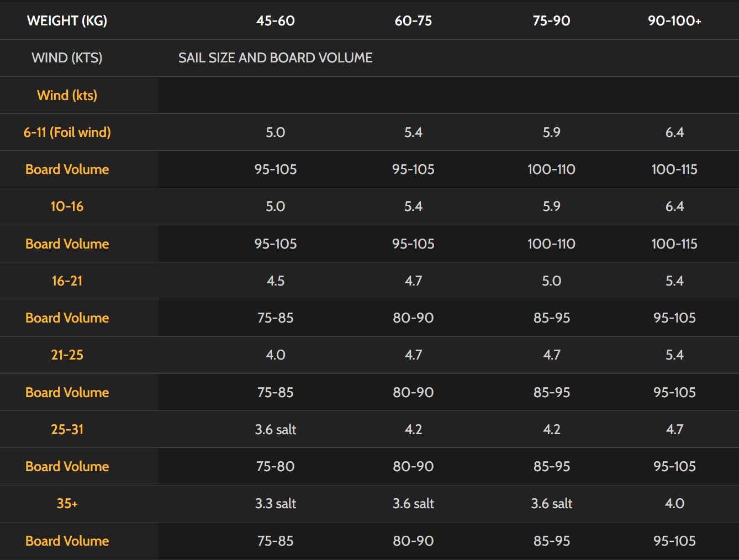Screen dimensions: 739x560
Task: Click the 35+ wind range row label
Action: tap(67, 504)
